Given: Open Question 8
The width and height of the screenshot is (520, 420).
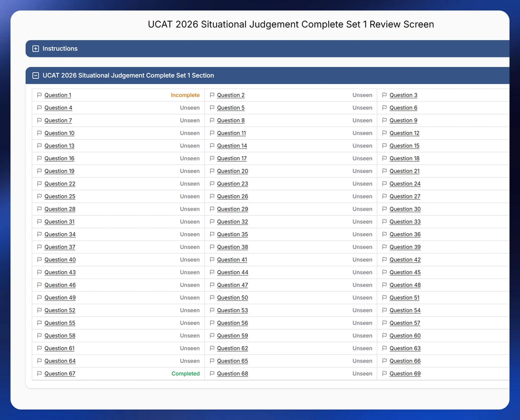Looking at the screenshot, I should point(231,120).
